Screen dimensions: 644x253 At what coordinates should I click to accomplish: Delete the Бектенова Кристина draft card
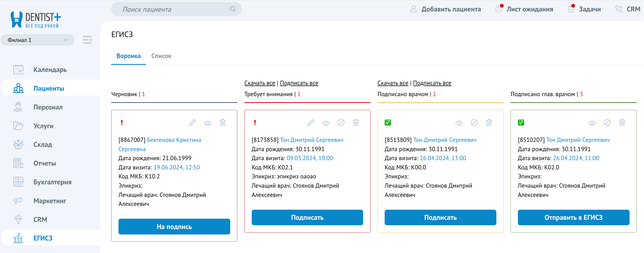(x=223, y=123)
